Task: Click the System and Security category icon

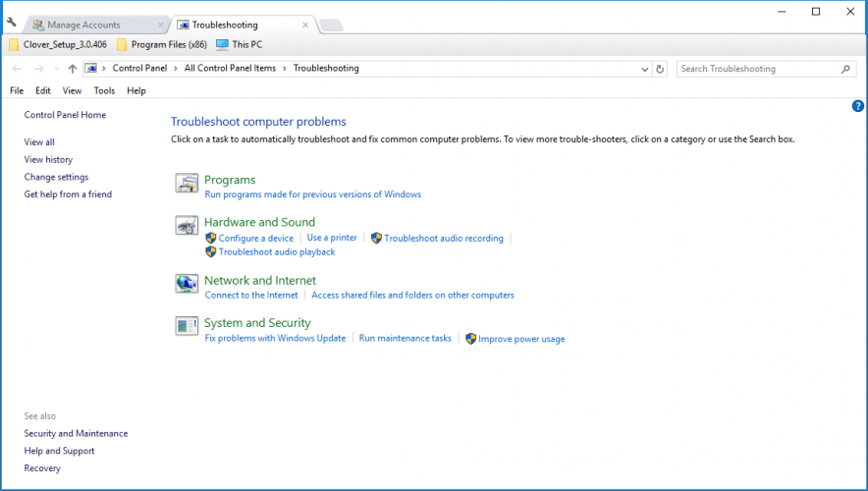Action: point(187,326)
